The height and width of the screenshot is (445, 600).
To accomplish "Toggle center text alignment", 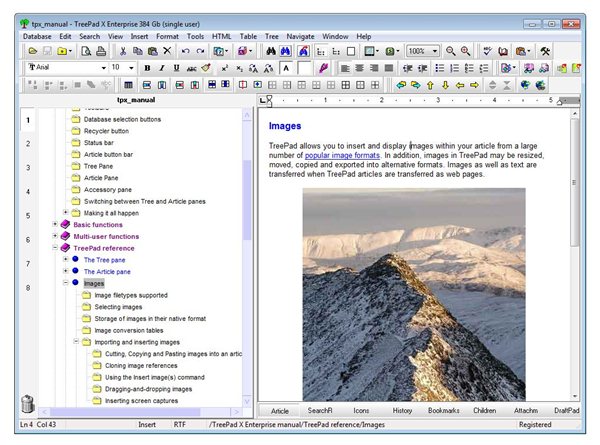I will pyautogui.click(x=359, y=68).
